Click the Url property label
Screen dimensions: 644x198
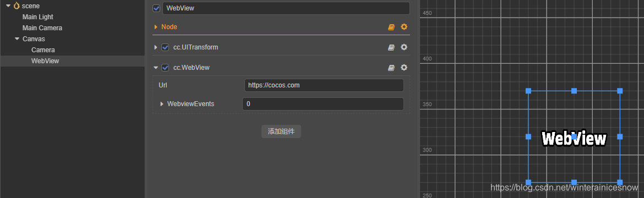(x=162, y=85)
